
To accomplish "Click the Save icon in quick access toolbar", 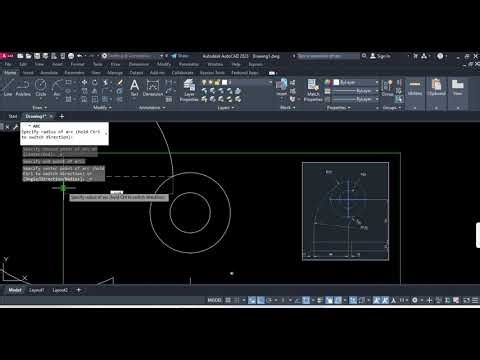I will (37, 56).
